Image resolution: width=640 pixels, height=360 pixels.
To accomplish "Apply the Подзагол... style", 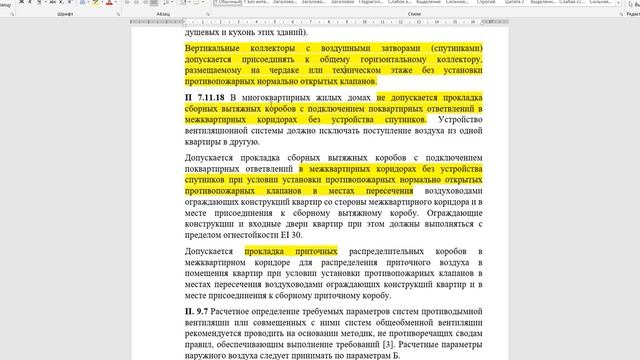I will [371, 2].
